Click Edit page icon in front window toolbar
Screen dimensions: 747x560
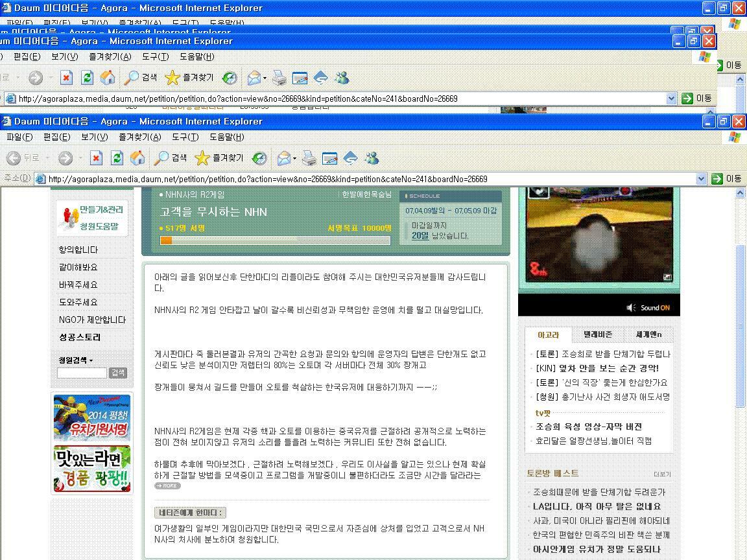click(x=329, y=158)
